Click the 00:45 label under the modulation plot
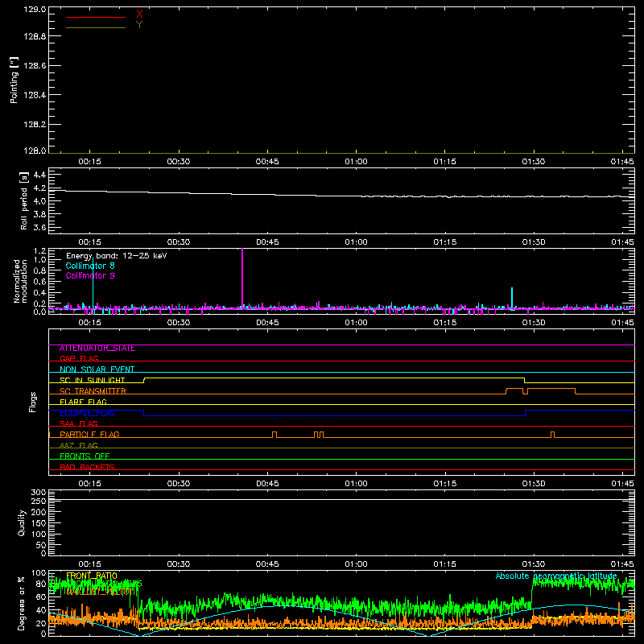Image resolution: width=644 pixels, height=644 pixels. [x=267, y=323]
